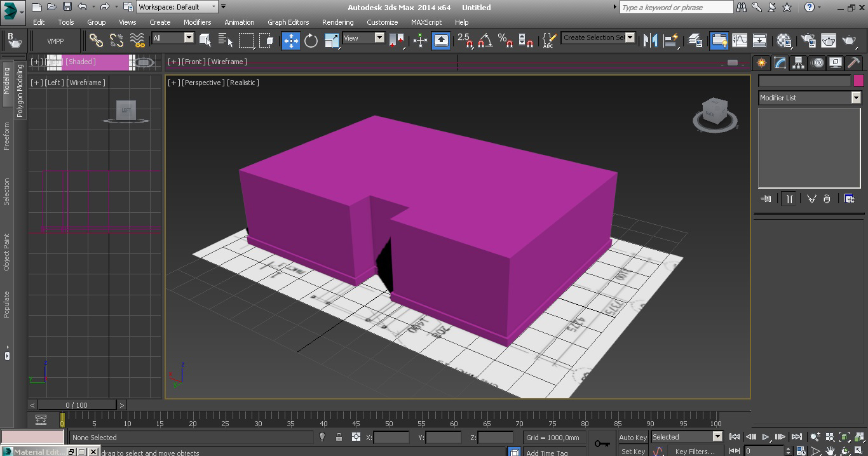Click the magenta object color swatch
868x456 pixels.
pyautogui.click(x=858, y=81)
